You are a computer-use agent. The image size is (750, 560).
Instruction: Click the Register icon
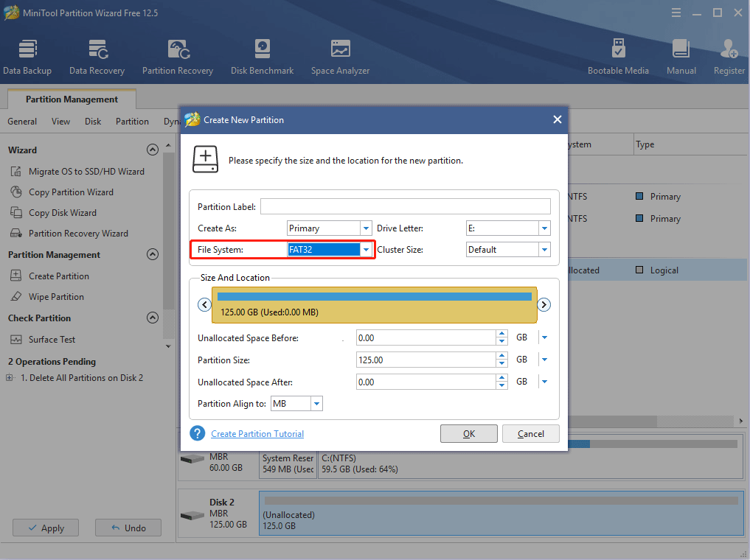(729, 57)
